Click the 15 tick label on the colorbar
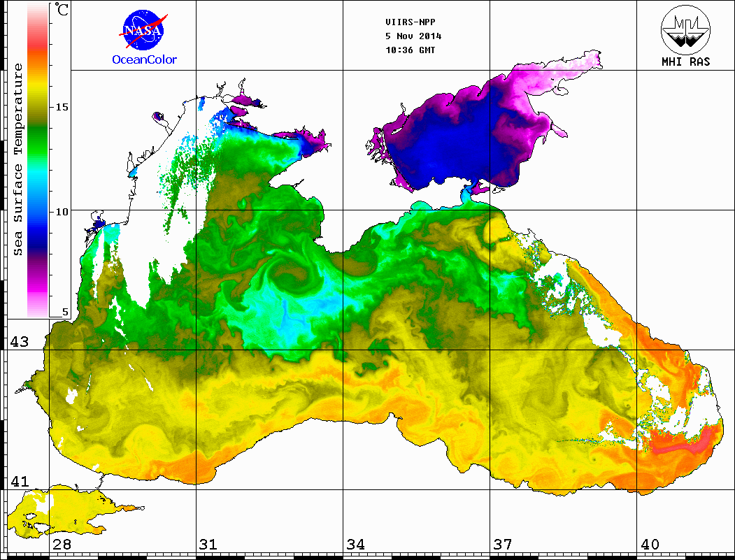Viewport: 735px width, 560px height. (62, 107)
